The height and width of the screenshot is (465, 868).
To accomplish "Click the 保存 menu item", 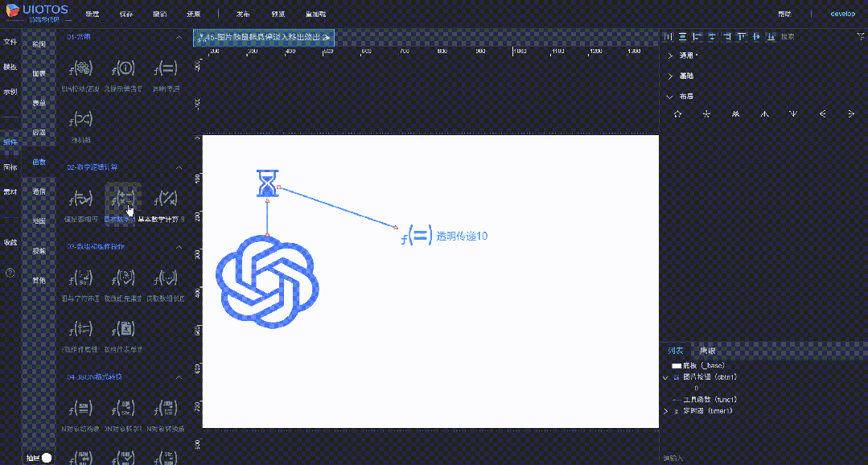I will 126,14.
